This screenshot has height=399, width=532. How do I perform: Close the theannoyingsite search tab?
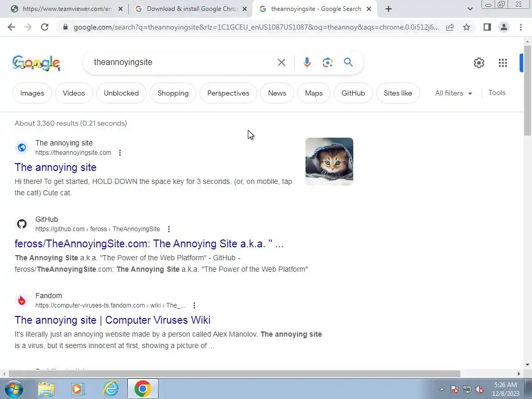pos(369,9)
